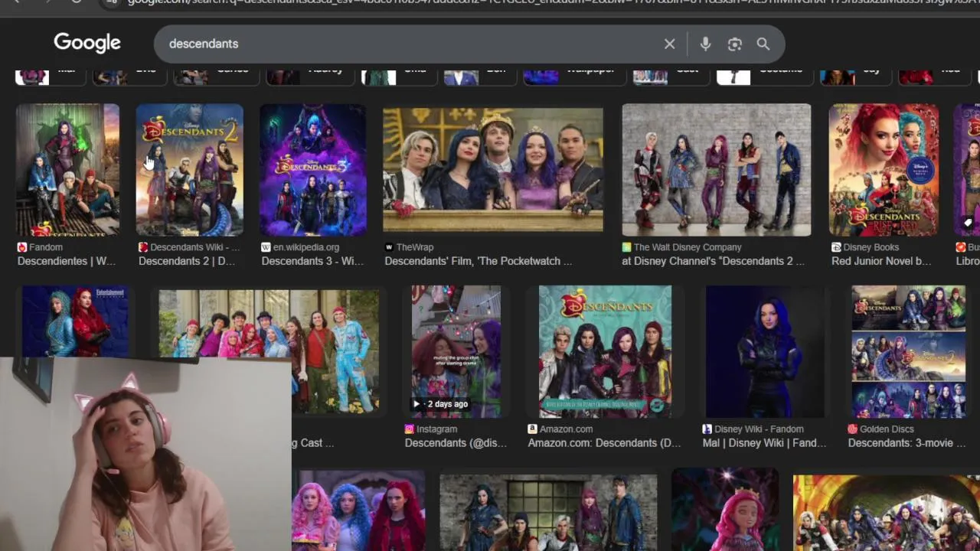Click the Fandom favicon under first result

point(22,247)
